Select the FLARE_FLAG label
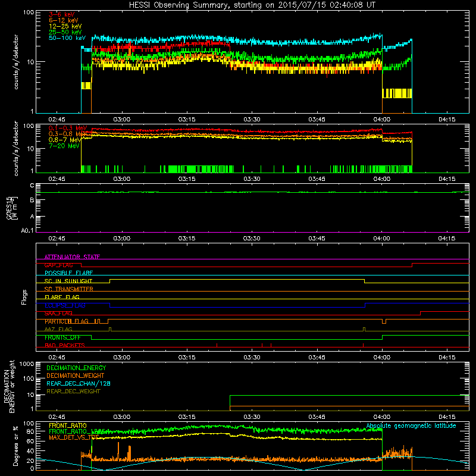The height and width of the screenshot is (476, 476). 62,297
